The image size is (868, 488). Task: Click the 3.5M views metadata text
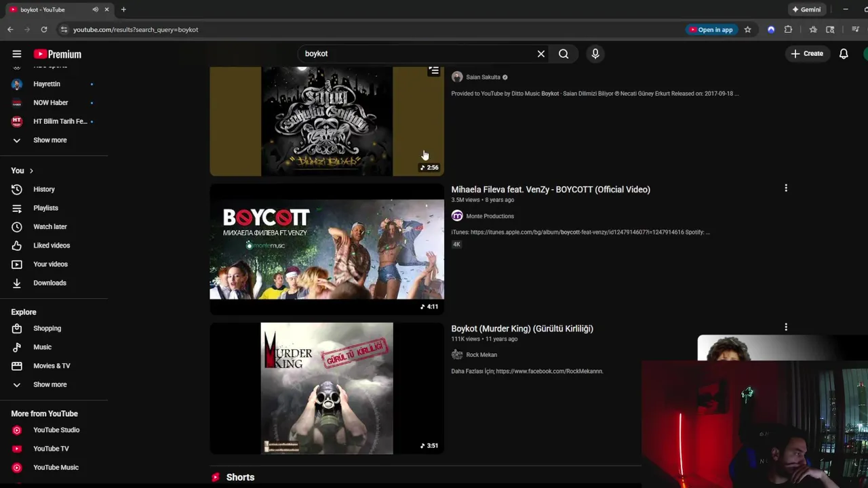(467, 200)
